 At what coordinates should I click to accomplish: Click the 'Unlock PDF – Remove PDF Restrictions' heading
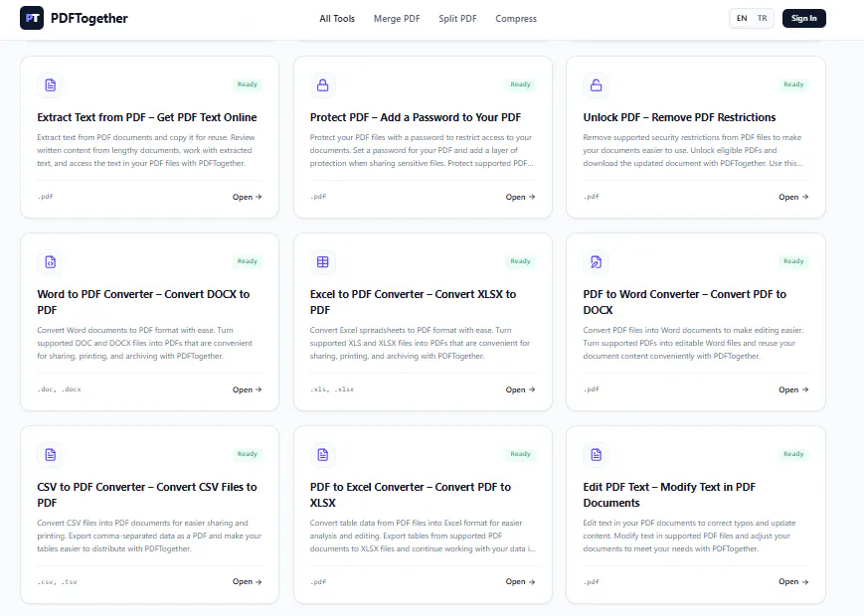click(679, 117)
